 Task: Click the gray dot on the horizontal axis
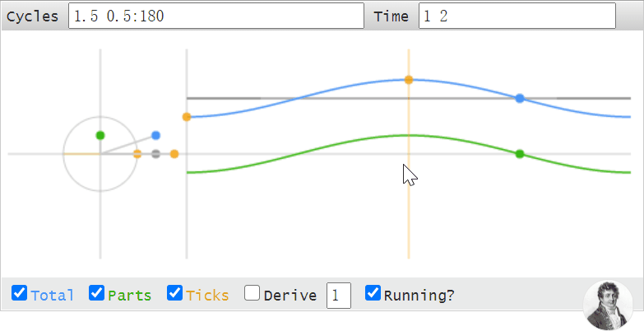(155, 154)
